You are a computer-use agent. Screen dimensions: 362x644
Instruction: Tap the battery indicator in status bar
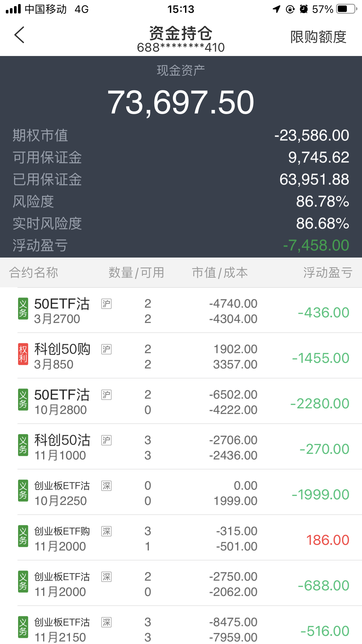tap(346, 9)
